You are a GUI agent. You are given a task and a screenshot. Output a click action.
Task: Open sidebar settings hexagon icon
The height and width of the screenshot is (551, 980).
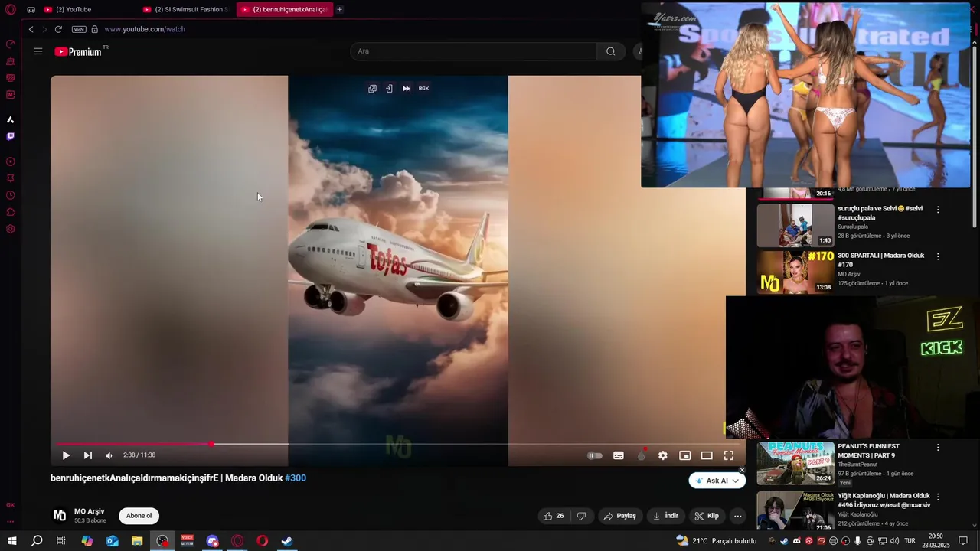11,229
